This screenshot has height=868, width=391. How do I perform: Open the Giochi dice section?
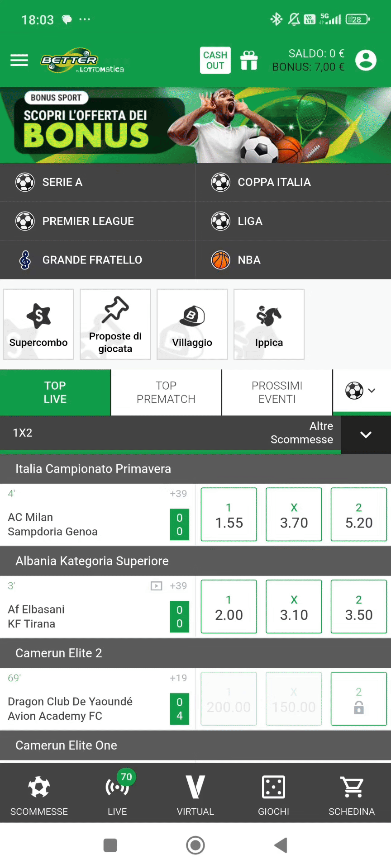pyautogui.click(x=273, y=795)
